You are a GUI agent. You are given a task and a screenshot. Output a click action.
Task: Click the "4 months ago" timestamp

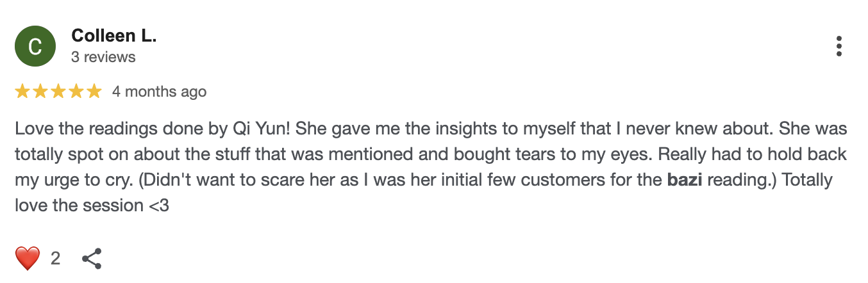click(x=159, y=92)
